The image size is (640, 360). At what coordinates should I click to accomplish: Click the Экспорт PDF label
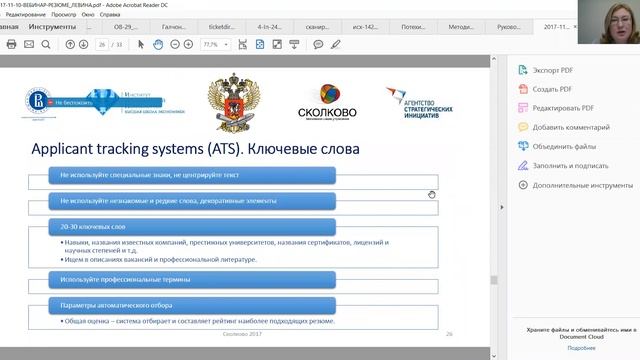click(553, 70)
